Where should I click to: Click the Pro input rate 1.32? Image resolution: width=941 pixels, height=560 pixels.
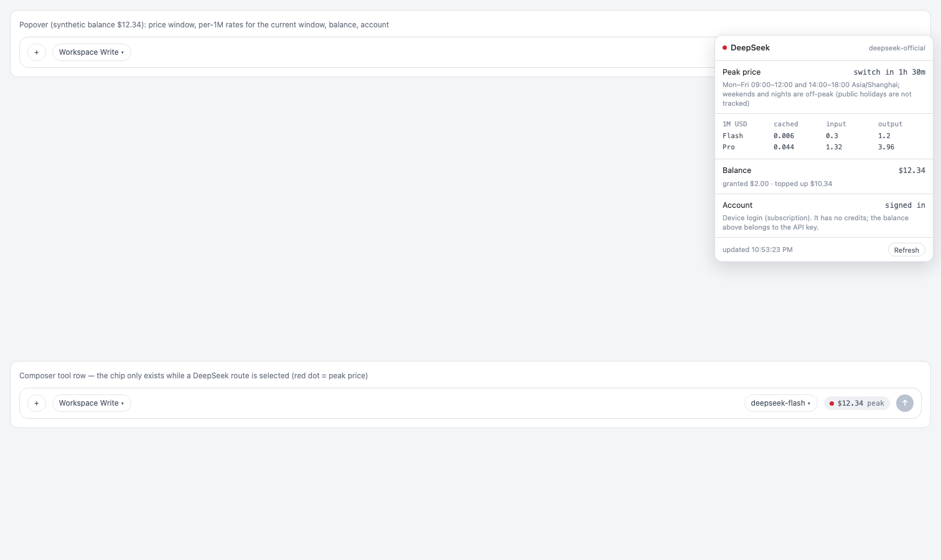click(x=834, y=147)
